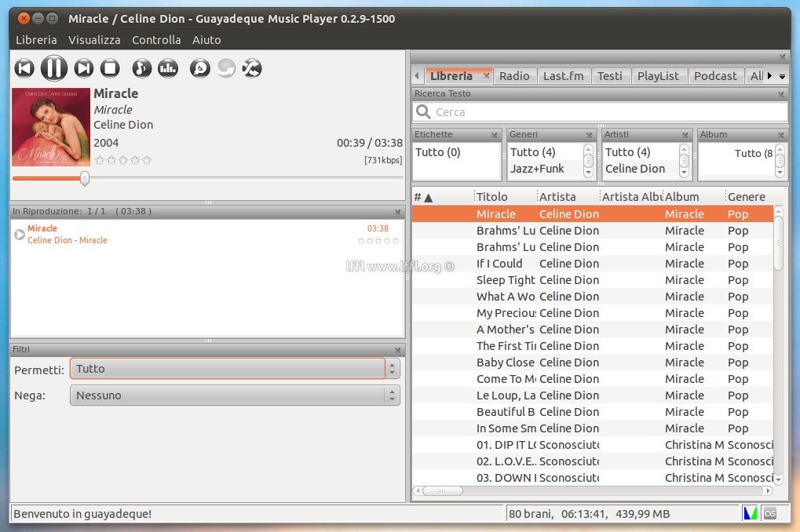Toggle the shuffle playlist icon
Screen dimensions: 800x532
point(252,68)
